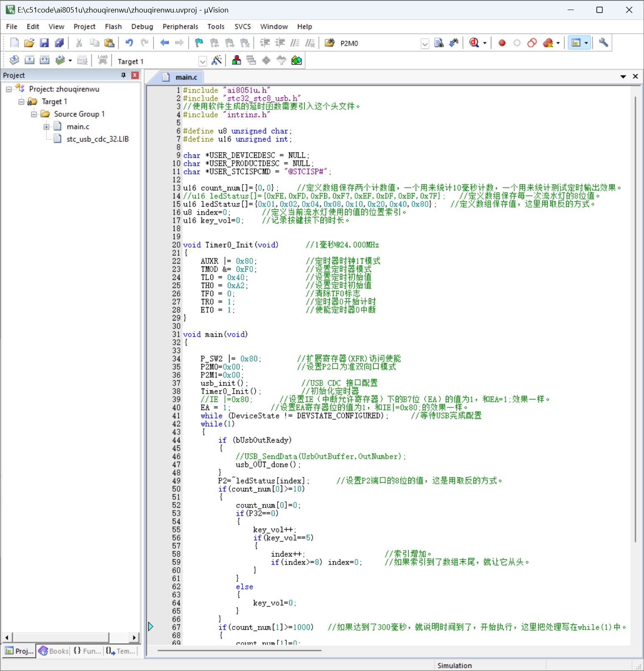The width and height of the screenshot is (644, 671).
Task: Click into the P2M0 find text field
Action: 379,43
